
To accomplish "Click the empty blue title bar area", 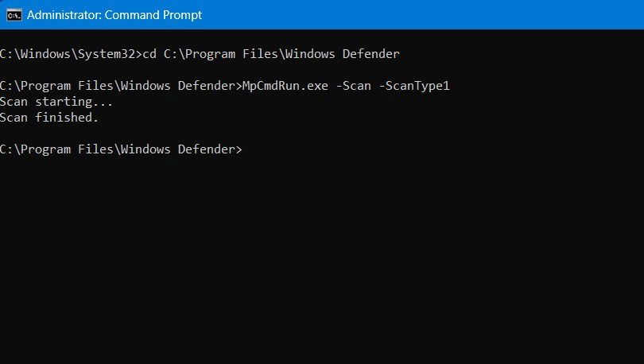I will point(423,15).
